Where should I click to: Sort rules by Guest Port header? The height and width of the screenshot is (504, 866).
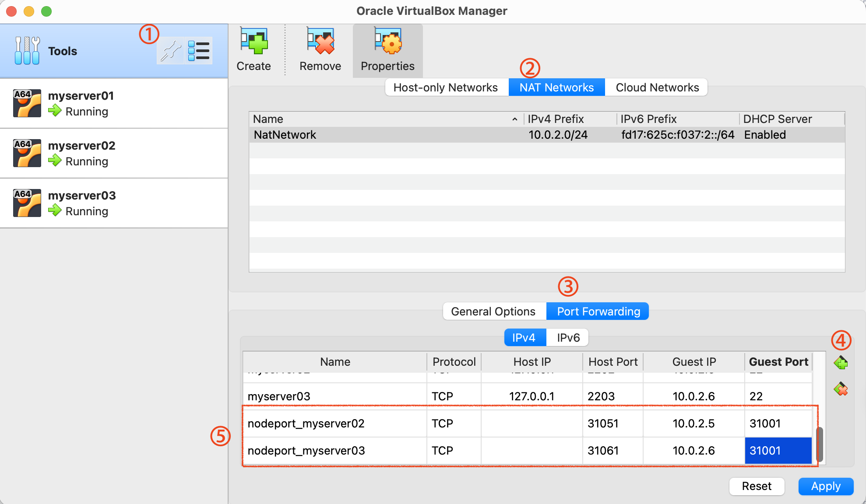778,362
